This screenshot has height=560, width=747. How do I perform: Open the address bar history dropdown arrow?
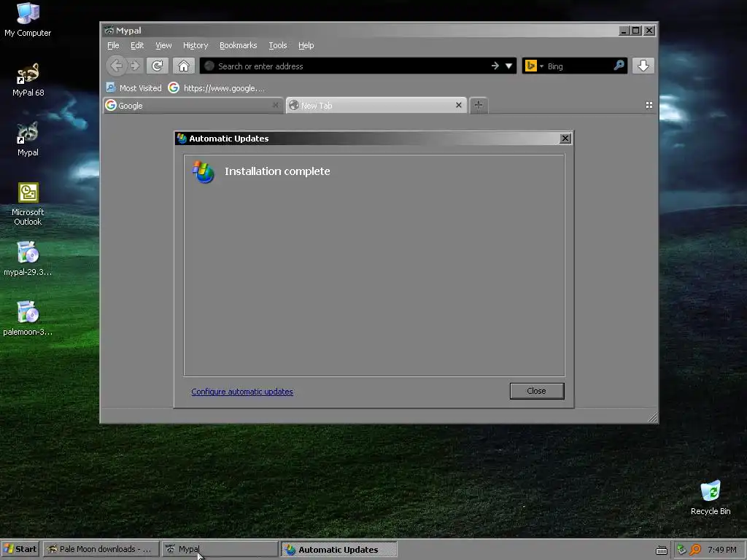point(508,66)
